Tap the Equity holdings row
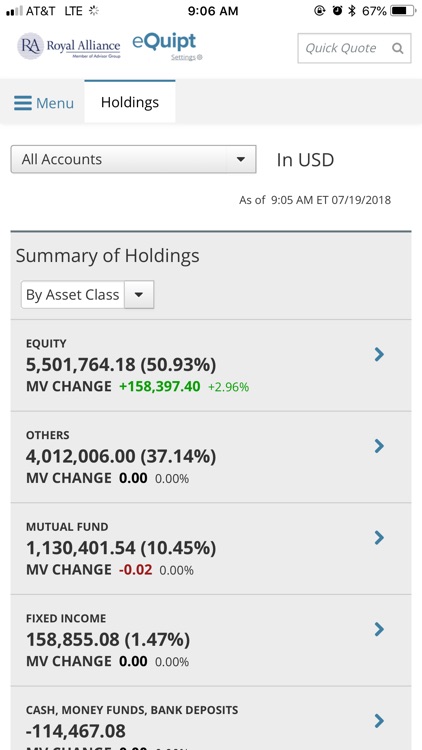 (x=211, y=365)
